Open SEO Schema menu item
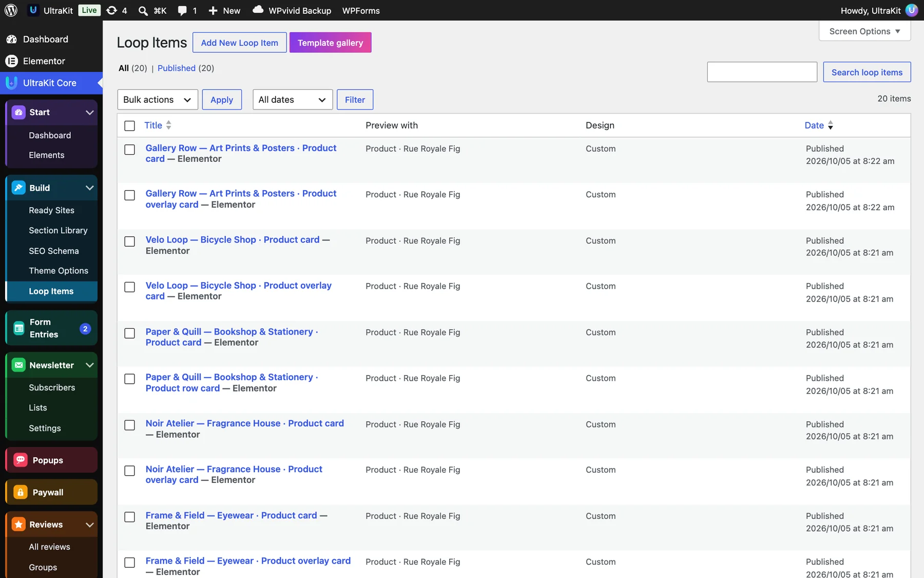The height and width of the screenshot is (578, 924). click(x=54, y=251)
